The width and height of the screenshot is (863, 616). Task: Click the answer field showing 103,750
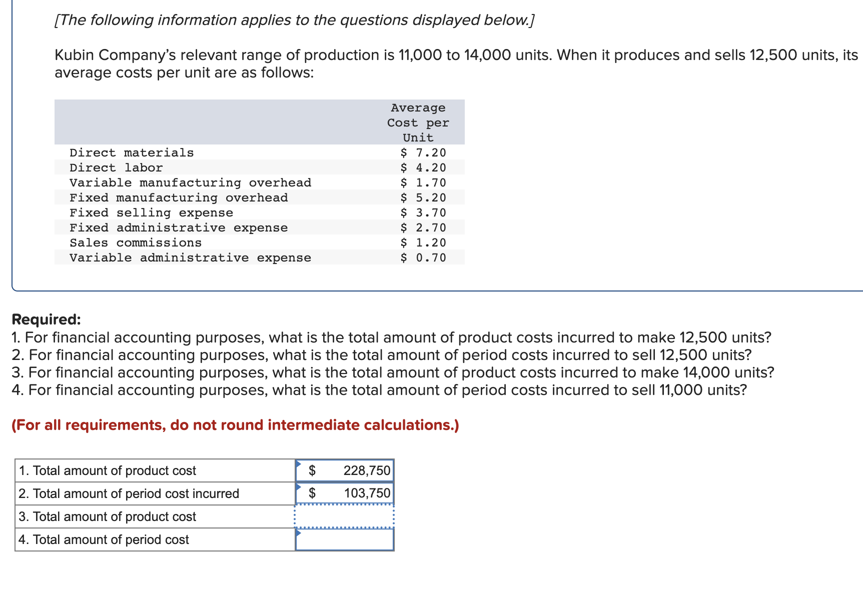345,493
